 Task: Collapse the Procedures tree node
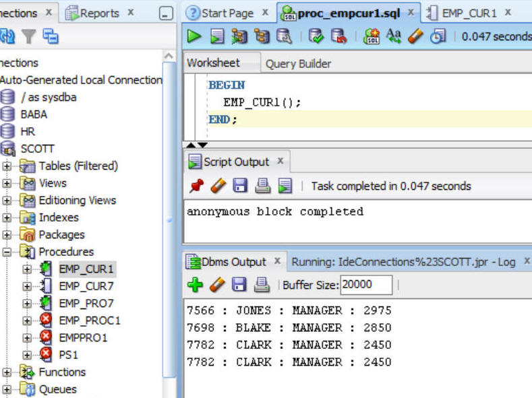coord(7,252)
